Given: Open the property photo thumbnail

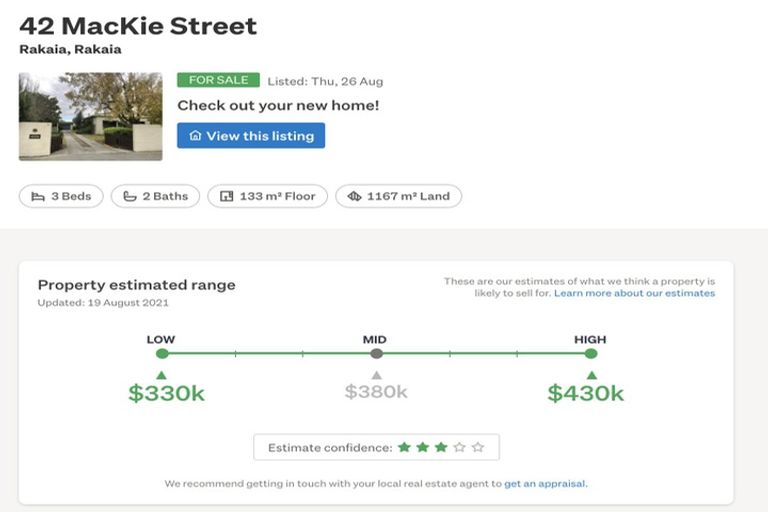Looking at the screenshot, I should (x=90, y=116).
